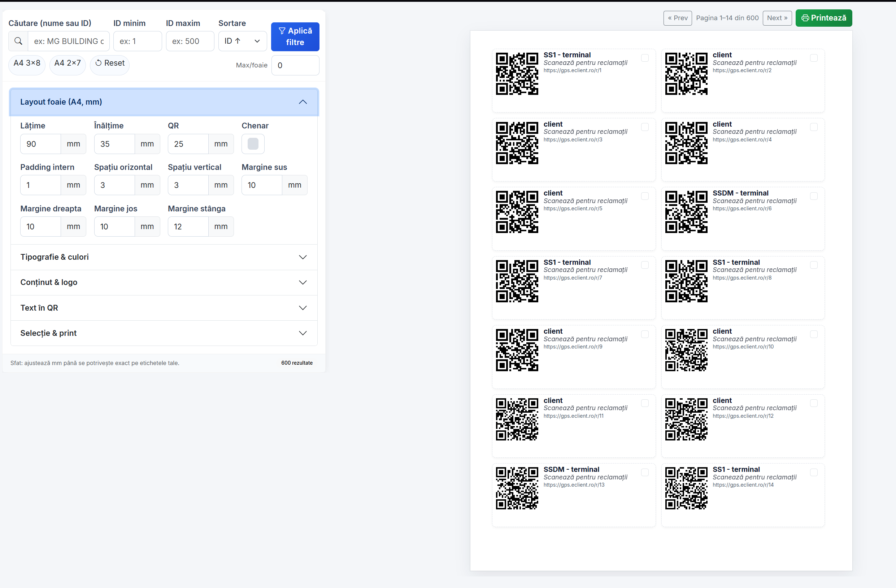Viewport: 896px width, 588px height.
Task: Click the green Printează button
Action: pos(824,18)
